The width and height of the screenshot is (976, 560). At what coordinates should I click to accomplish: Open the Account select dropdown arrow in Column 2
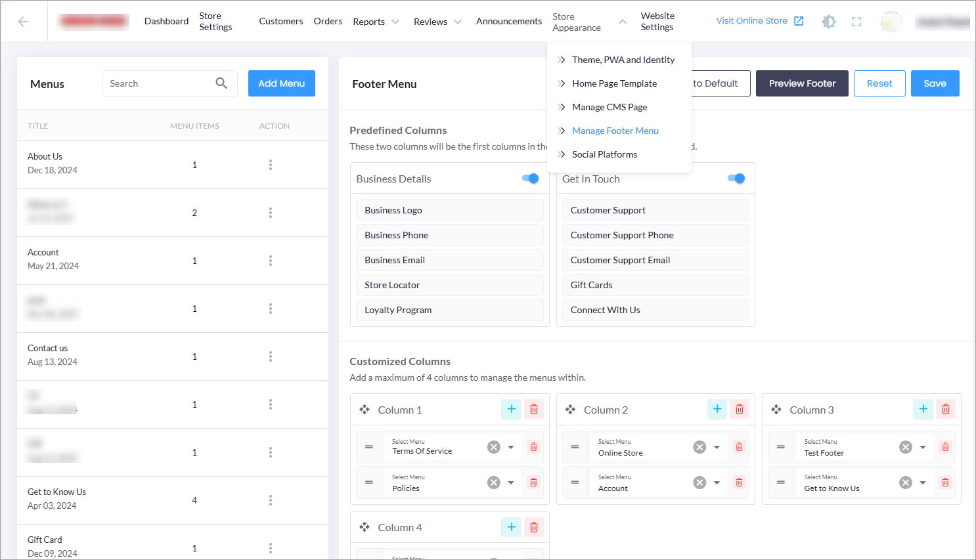(x=717, y=483)
